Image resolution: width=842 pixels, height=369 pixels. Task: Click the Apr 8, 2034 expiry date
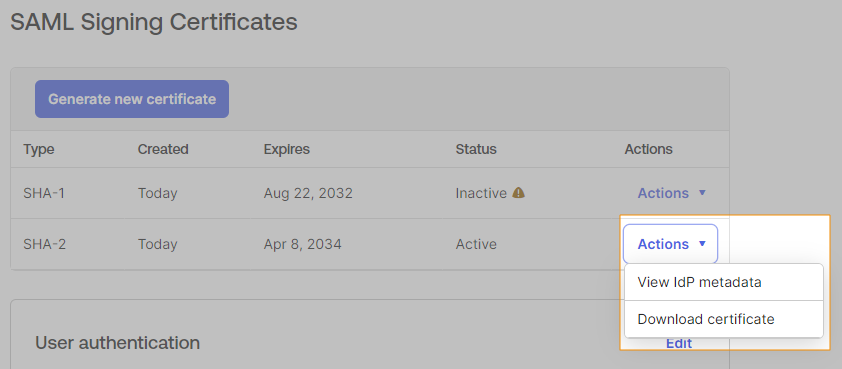302,244
